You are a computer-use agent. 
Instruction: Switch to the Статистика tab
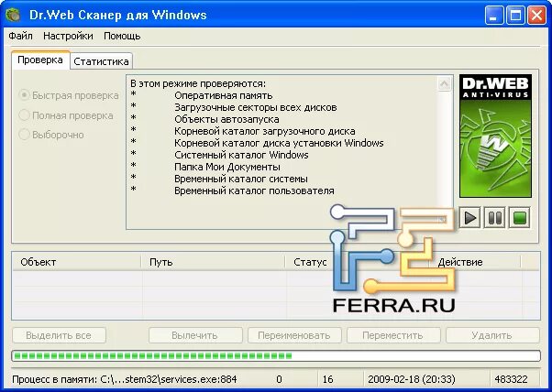pos(101,61)
